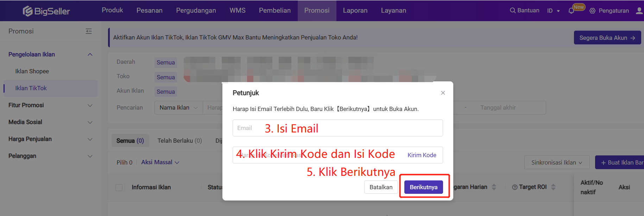Tick the select-all checkbox beside Informasi Iklan
This screenshot has width=644, height=216.
coord(119,187)
